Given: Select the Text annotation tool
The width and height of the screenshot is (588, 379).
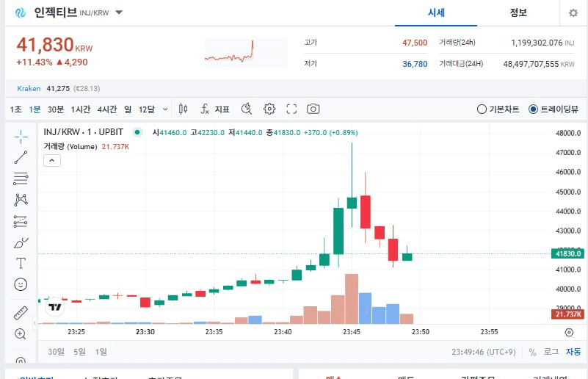Looking at the screenshot, I should pos(21,264).
